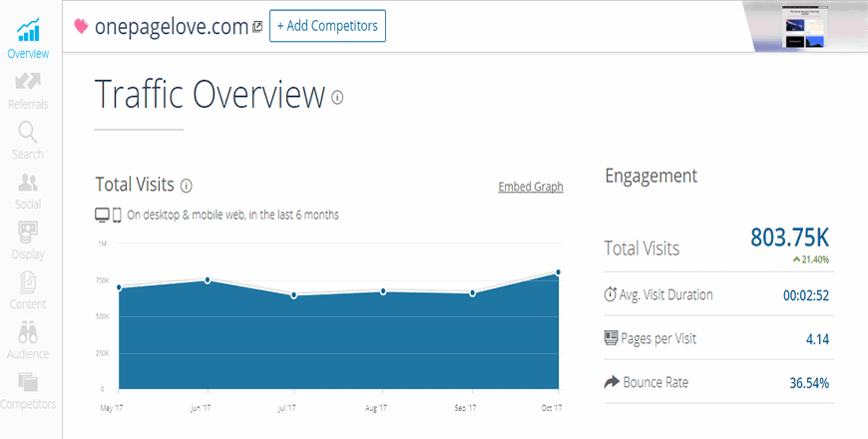The width and height of the screenshot is (868, 439).
Task: Click the Avg. Visit Duration label
Action: [665, 295]
